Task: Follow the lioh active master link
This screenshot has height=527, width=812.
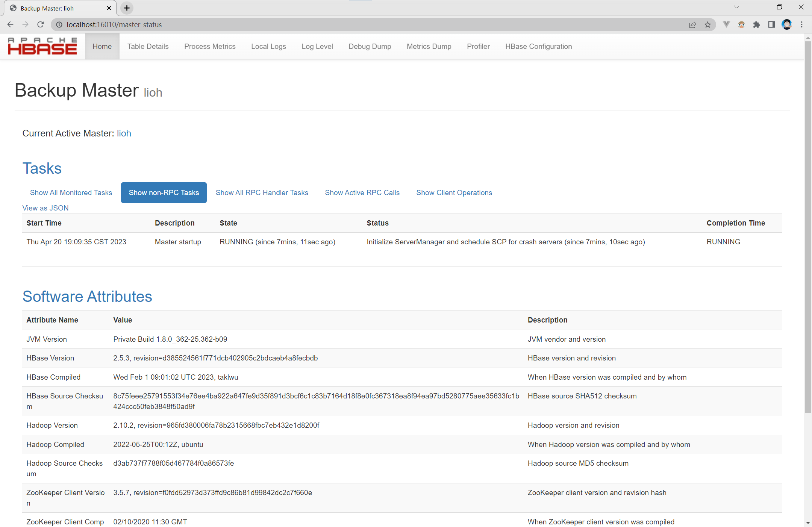Action: point(124,133)
